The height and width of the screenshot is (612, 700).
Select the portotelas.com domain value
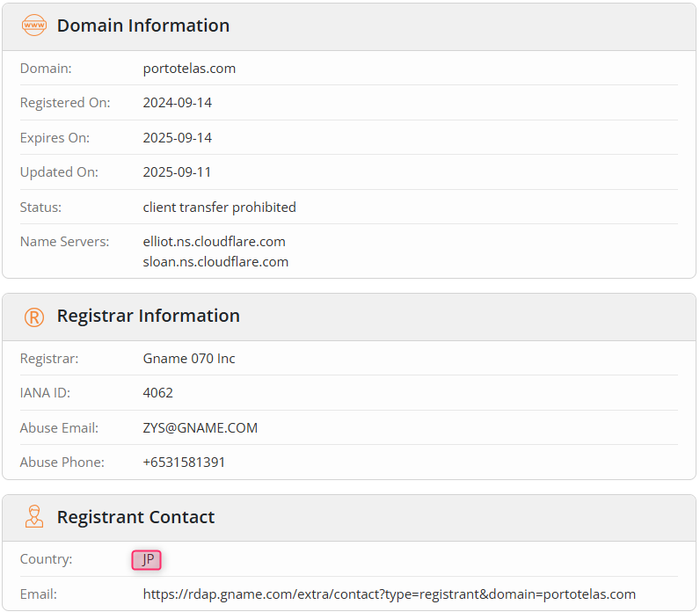click(x=189, y=69)
